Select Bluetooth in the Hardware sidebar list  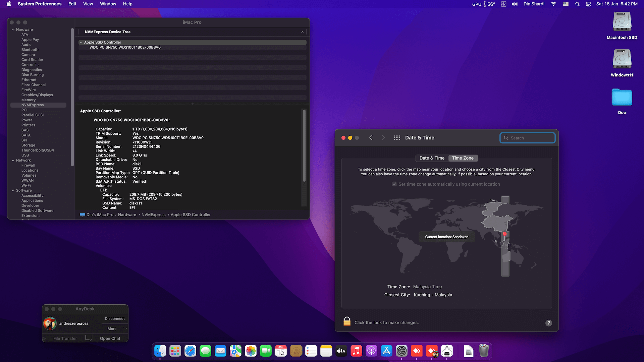30,50
